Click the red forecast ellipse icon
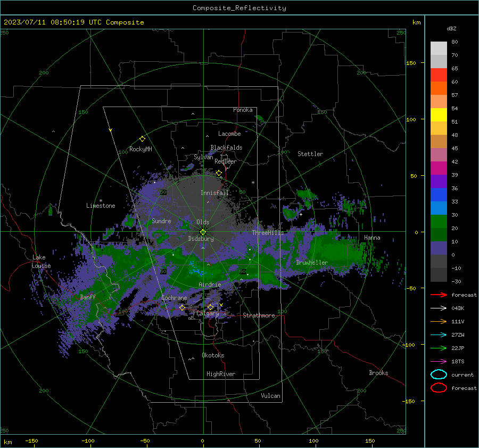Image resolution: width=479 pixels, height=448 pixels. pyautogui.click(x=439, y=388)
